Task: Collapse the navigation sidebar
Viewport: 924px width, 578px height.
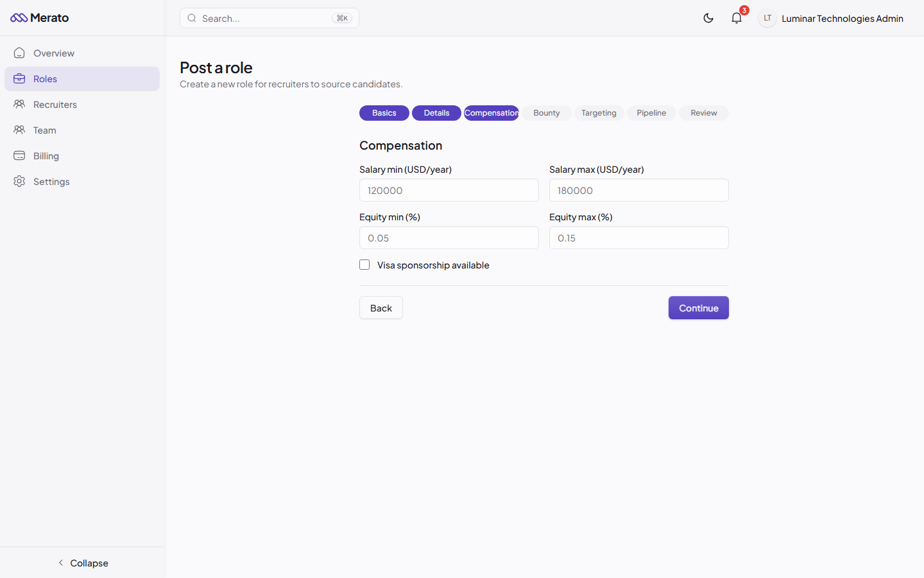Action: pos(83,563)
